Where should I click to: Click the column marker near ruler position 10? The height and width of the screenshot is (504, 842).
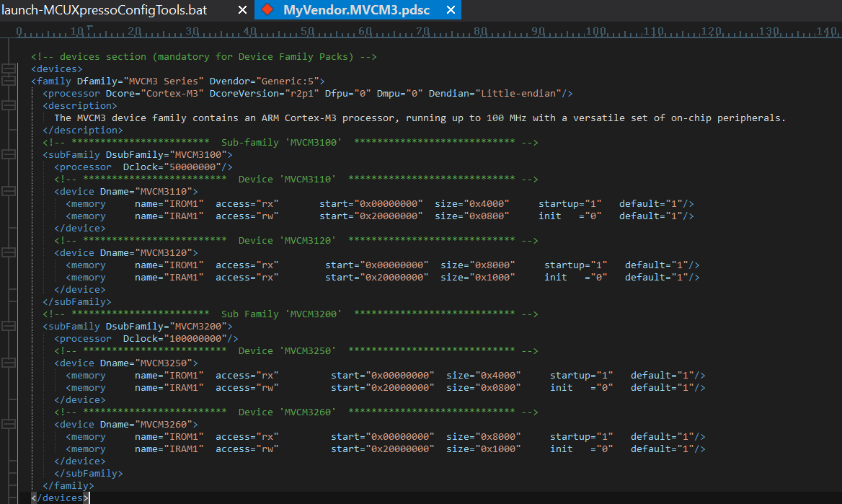tap(89, 29)
